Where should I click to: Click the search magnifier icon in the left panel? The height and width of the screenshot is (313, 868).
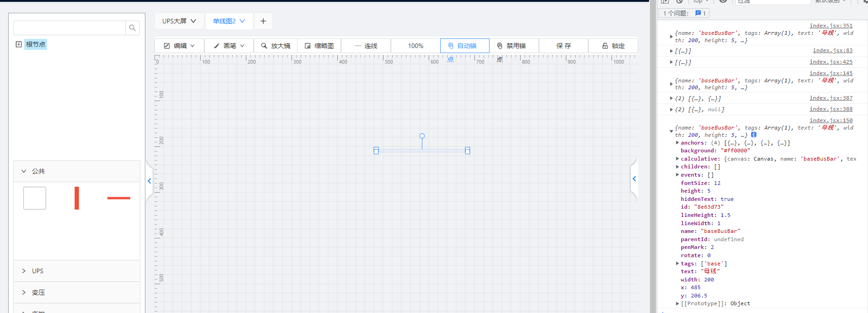point(133,28)
